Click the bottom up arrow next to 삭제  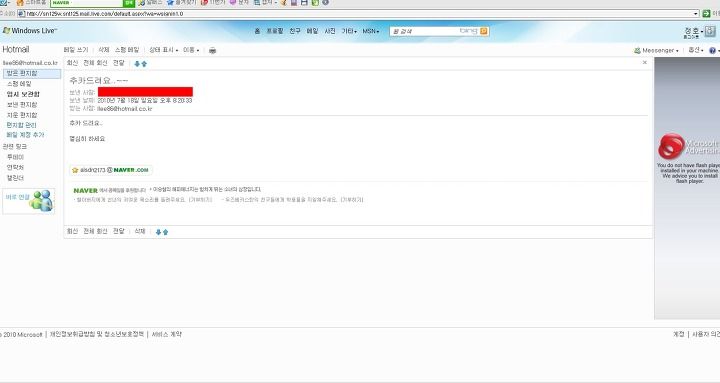pyautogui.click(x=165, y=232)
